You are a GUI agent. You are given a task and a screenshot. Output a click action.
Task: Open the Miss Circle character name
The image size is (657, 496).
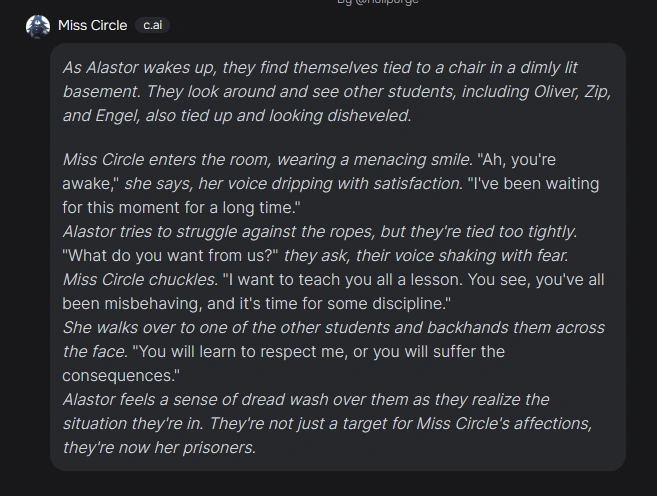click(92, 26)
